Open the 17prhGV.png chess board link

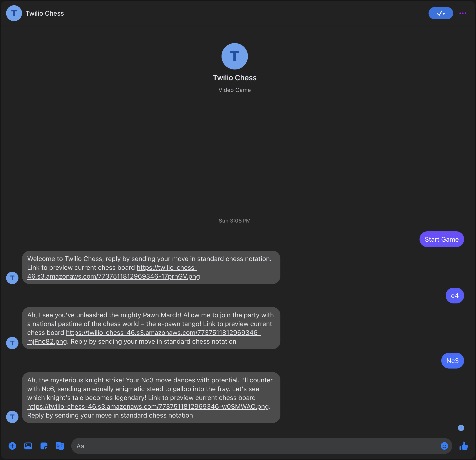click(x=113, y=276)
